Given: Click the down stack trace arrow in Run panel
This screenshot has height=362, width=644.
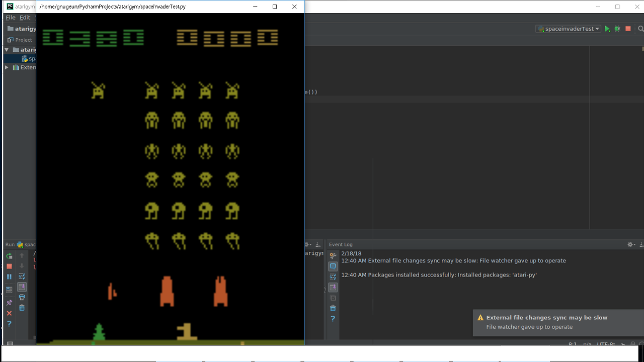Looking at the screenshot, I should [x=22, y=266].
